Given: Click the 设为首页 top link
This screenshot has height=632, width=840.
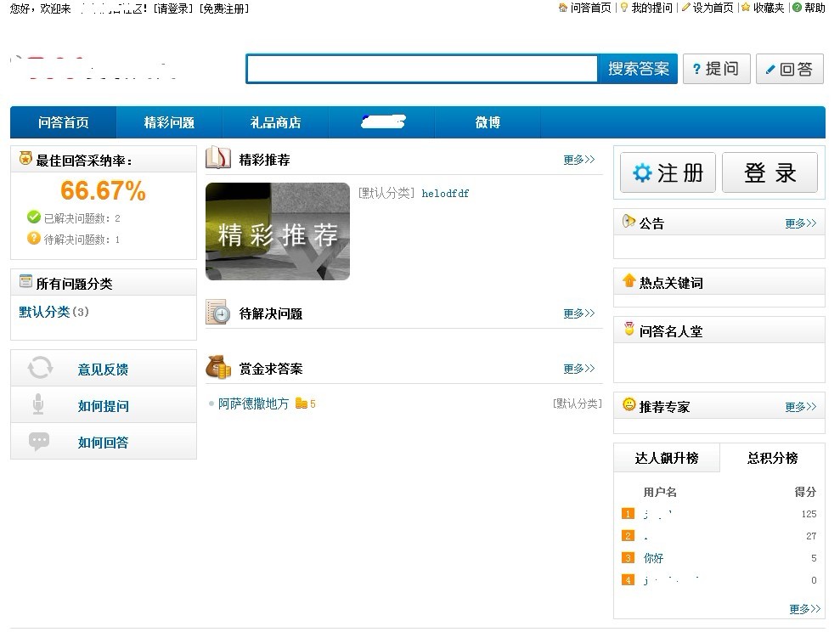Looking at the screenshot, I should (x=713, y=8).
